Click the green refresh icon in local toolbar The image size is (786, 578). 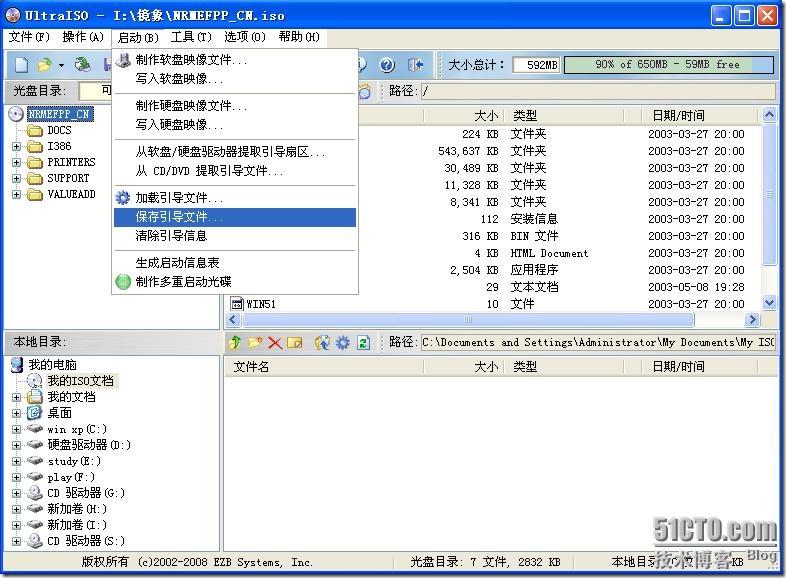[x=363, y=343]
